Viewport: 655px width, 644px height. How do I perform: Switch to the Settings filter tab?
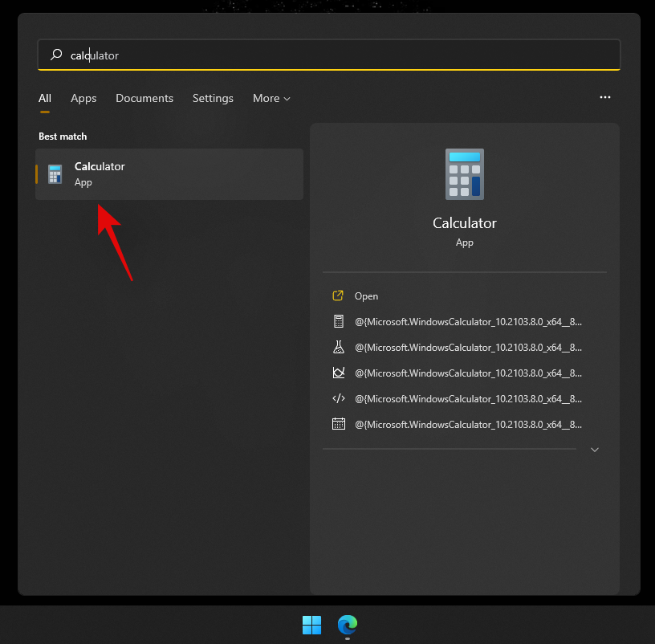tap(213, 98)
